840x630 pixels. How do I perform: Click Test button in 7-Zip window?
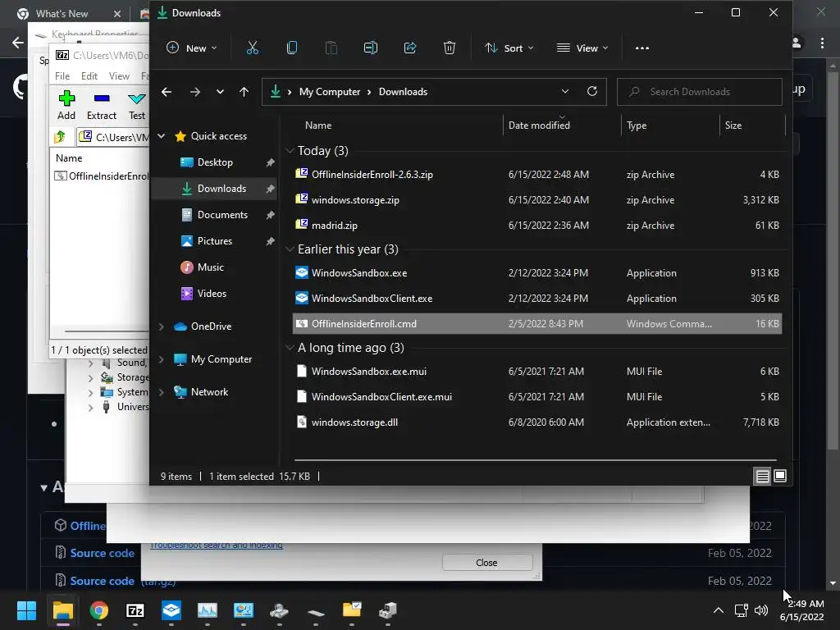137,105
